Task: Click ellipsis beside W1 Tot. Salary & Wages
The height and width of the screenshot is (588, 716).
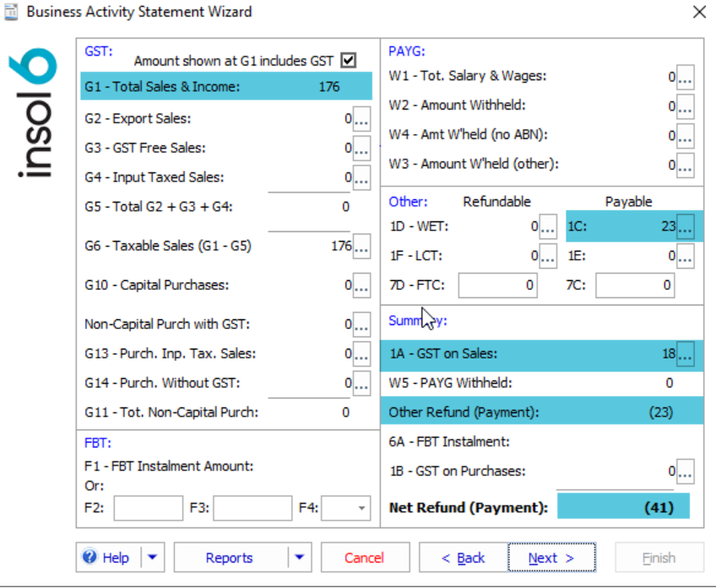Action: click(685, 77)
